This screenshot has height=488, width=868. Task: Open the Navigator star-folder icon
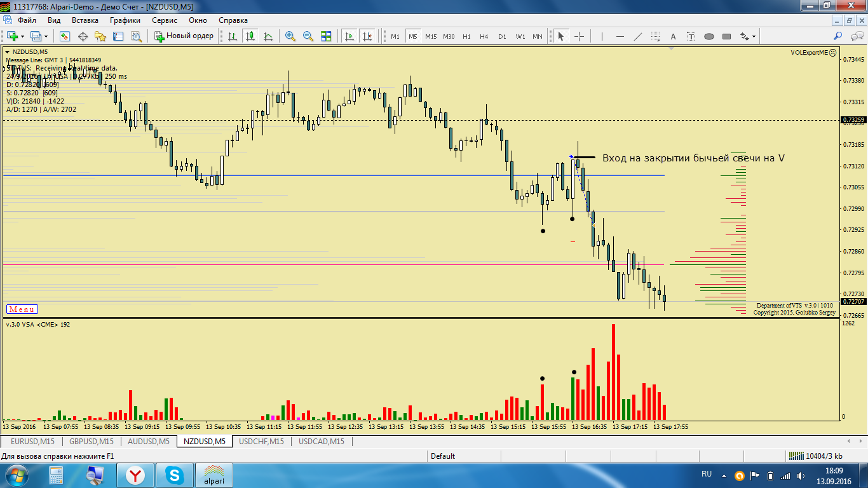click(100, 36)
